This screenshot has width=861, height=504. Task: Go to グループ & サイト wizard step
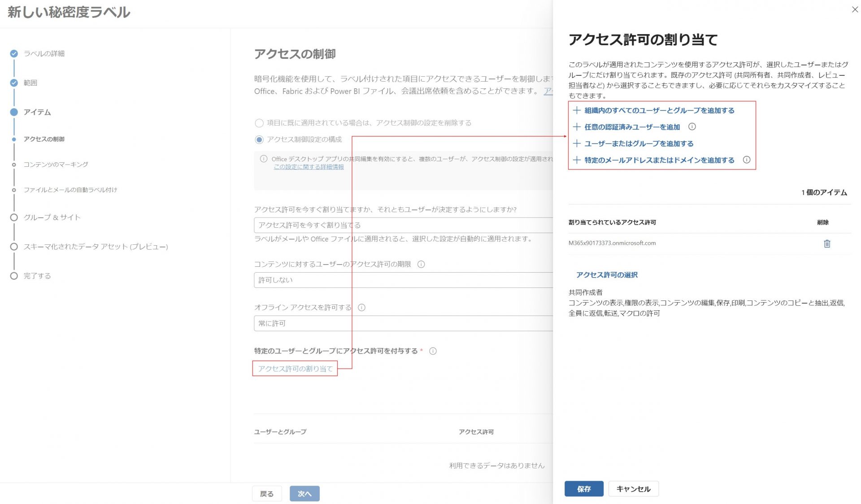[52, 217]
